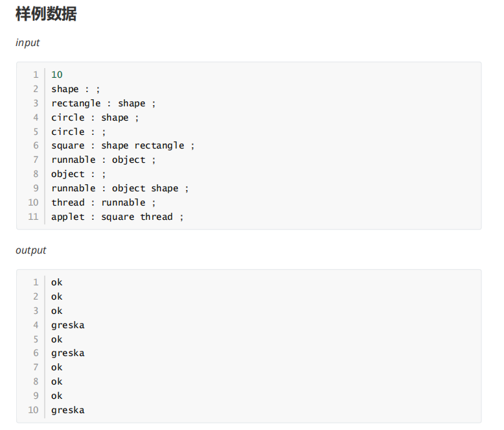Click the 'runnable : object shape ;' line
Image resolution: width=504 pixels, height=430 pixels.
pos(120,188)
